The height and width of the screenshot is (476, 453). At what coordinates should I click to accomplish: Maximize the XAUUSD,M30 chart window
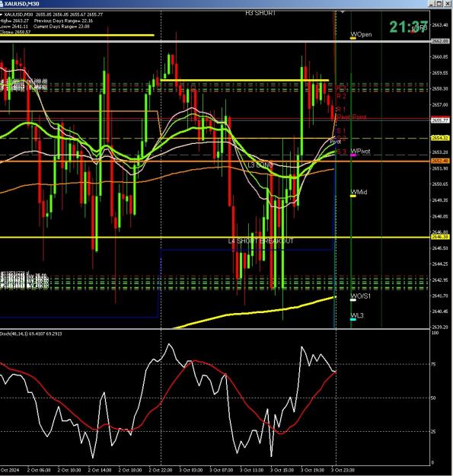[439, 4]
